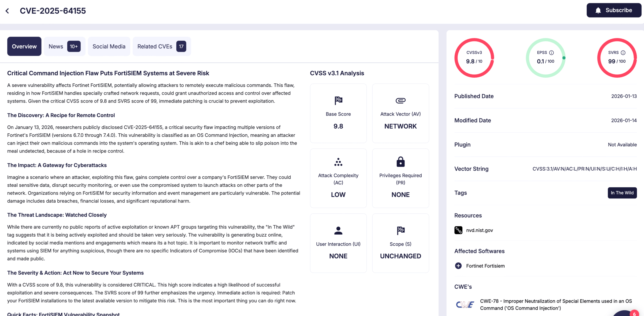Open the Overview tab
The width and height of the screenshot is (644, 316).
(24, 46)
